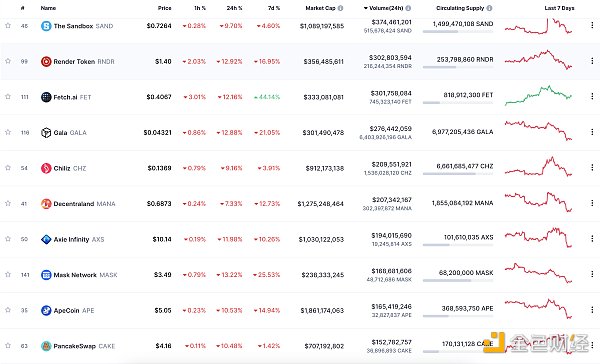This screenshot has height=364, width=600.
Task: Toggle the watchlist star for ApeCoin
Action: tap(8, 310)
